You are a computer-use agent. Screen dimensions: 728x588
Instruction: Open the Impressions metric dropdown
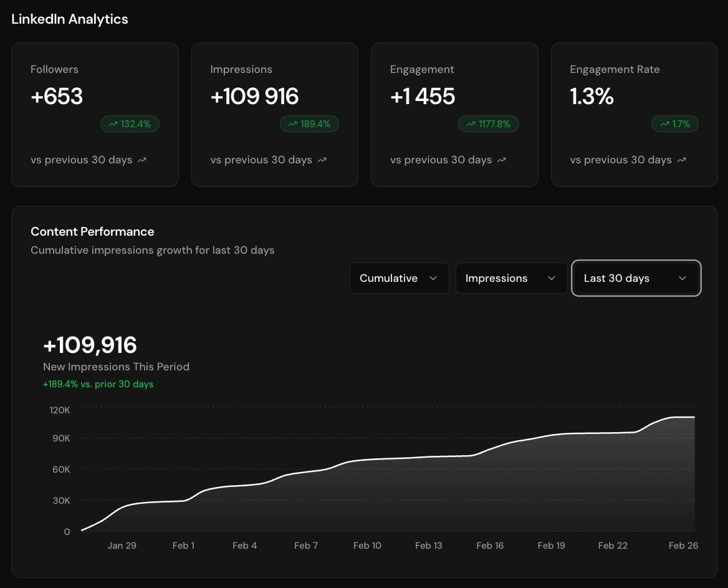pyautogui.click(x=511, y=277)
